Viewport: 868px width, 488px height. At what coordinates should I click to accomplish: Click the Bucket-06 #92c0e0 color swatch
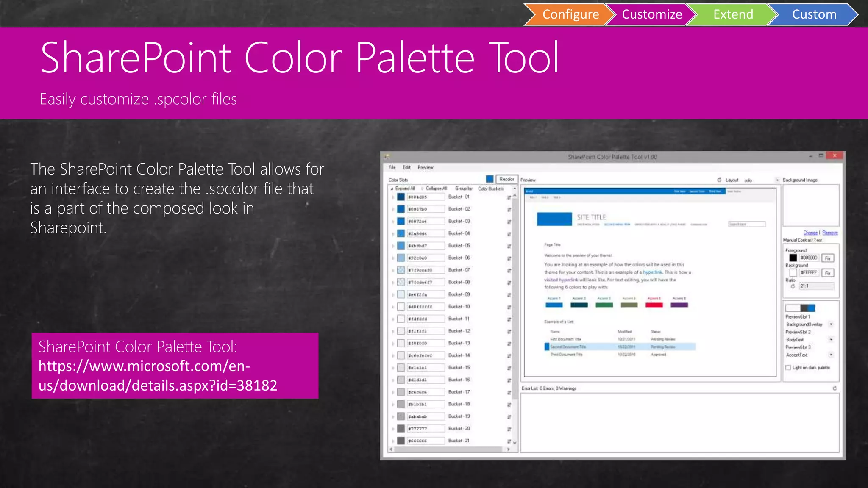coord(401,258)
